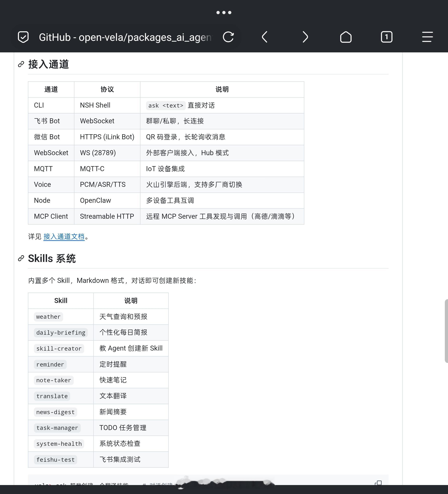
Task: Click the MCP Client channel cell
Action: point(51,216)
